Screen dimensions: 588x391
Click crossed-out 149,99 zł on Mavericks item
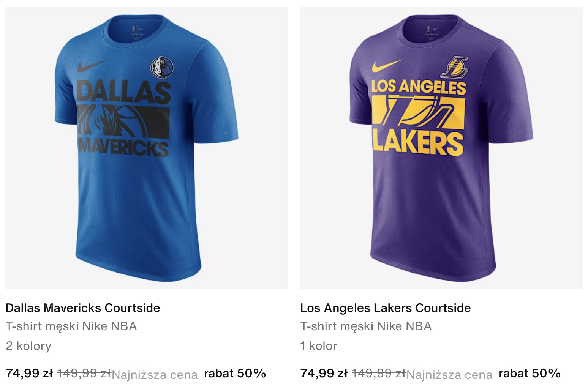pyautogui.click(x=84, y=374)
